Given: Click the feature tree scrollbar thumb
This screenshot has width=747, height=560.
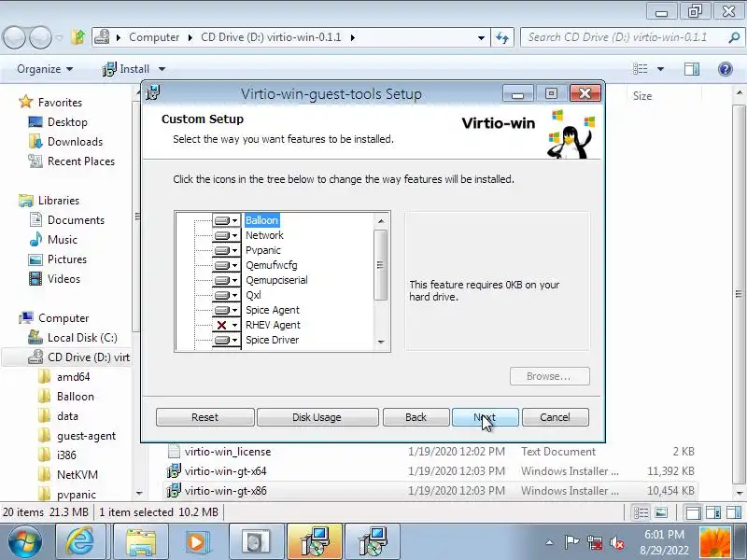Looking at the screenshot, I should click(x=381, y=265).
